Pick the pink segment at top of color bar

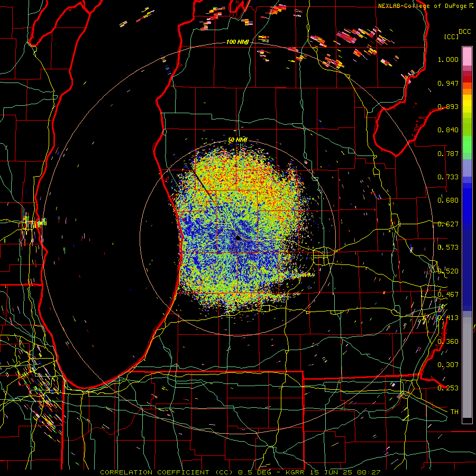[467, 57]
